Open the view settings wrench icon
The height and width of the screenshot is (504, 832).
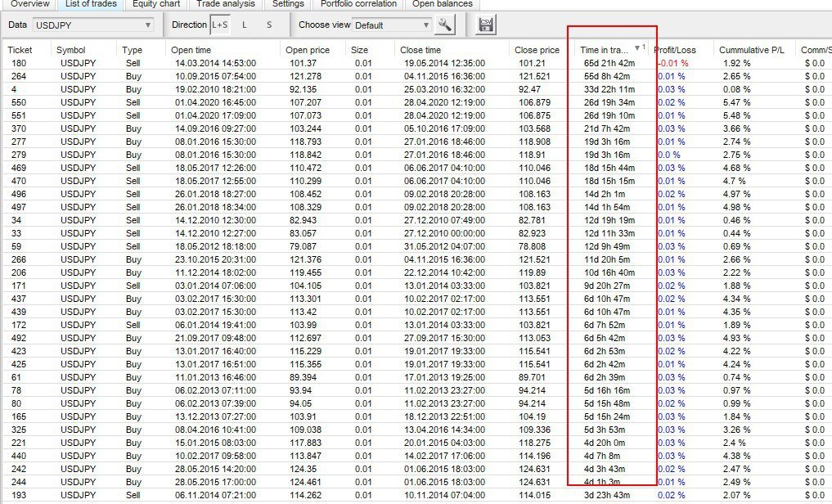tap(445, 25)
